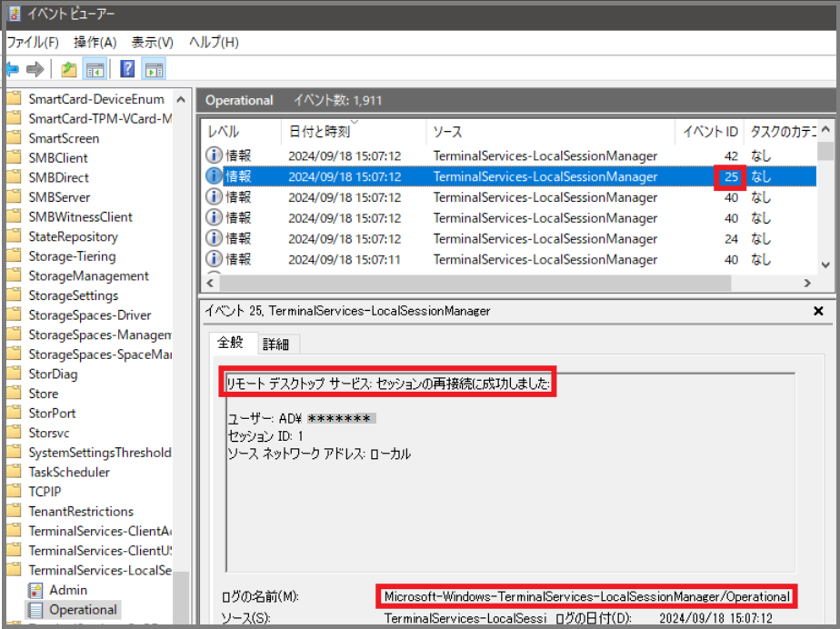Select the Operational log in the tree

[83, 610]
